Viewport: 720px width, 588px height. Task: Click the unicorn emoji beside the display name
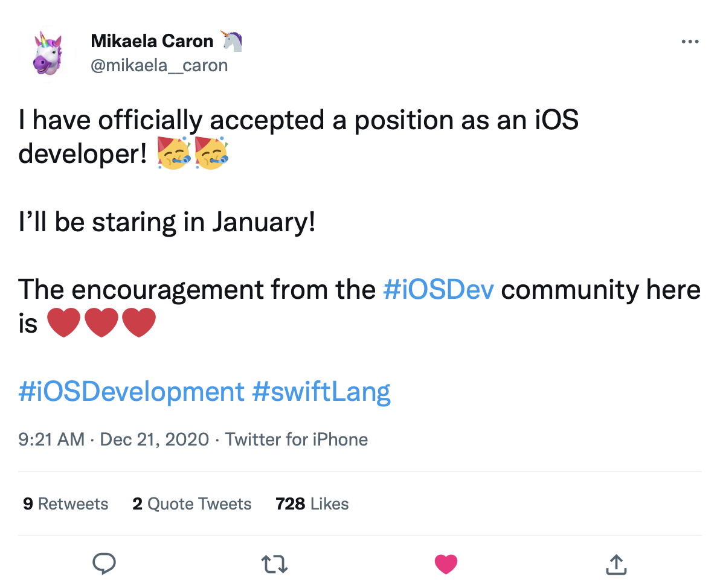tap(231, 40)
